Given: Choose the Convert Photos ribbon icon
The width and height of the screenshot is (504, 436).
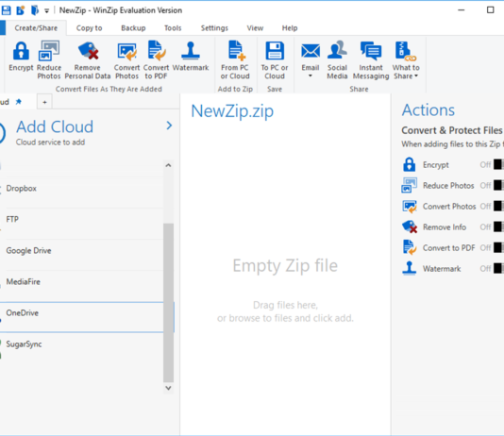Looking at the screenshot, I should pyautogui.click(x=126, y=51).
